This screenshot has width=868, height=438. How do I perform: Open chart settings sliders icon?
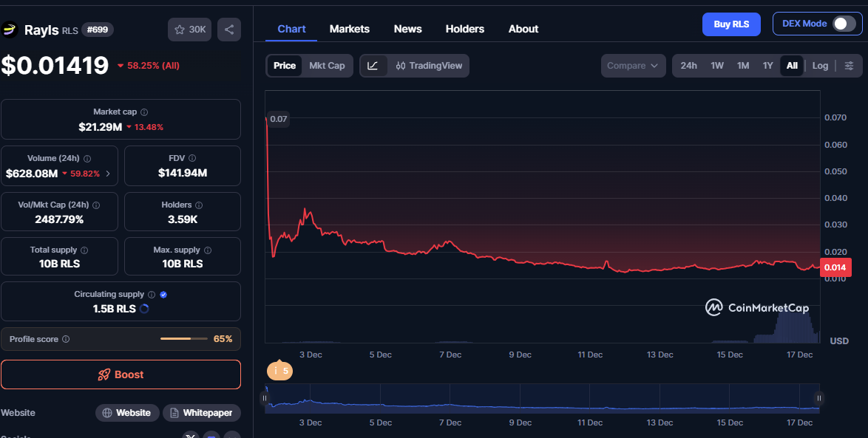[849, 66]
